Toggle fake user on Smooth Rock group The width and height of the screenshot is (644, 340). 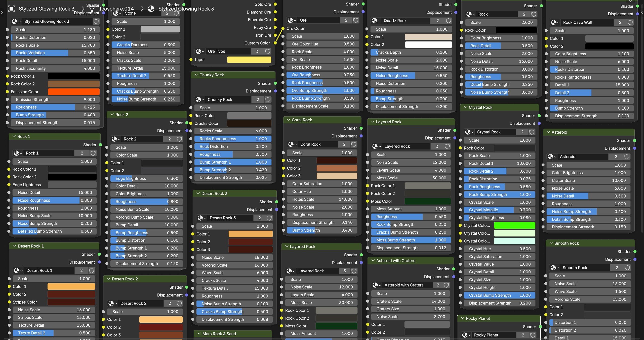[627, 268]
